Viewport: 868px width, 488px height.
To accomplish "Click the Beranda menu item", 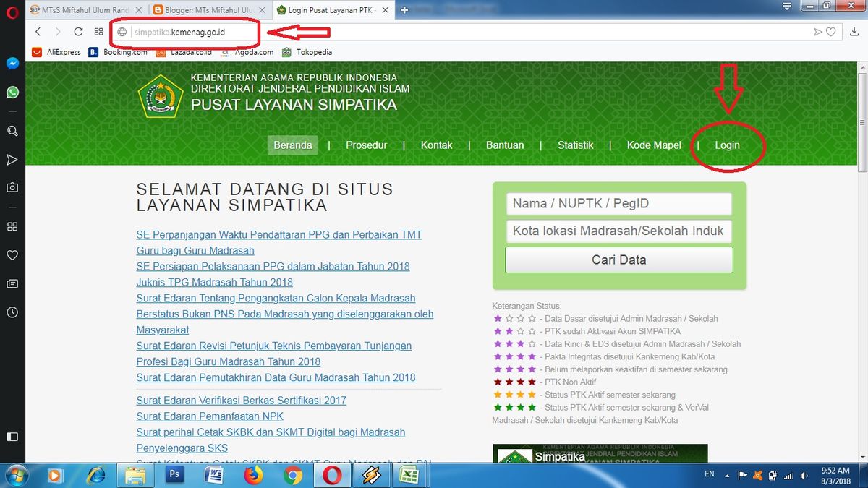I will click(293, 145).
